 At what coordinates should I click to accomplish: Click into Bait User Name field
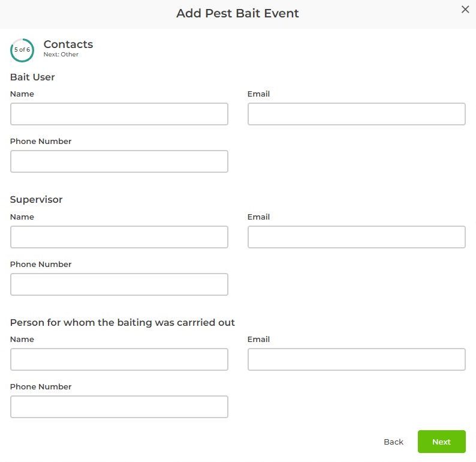tap(119, 114)
